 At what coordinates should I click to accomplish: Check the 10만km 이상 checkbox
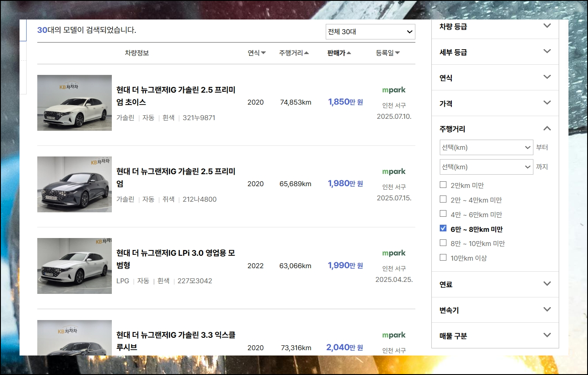click(443, 258)
